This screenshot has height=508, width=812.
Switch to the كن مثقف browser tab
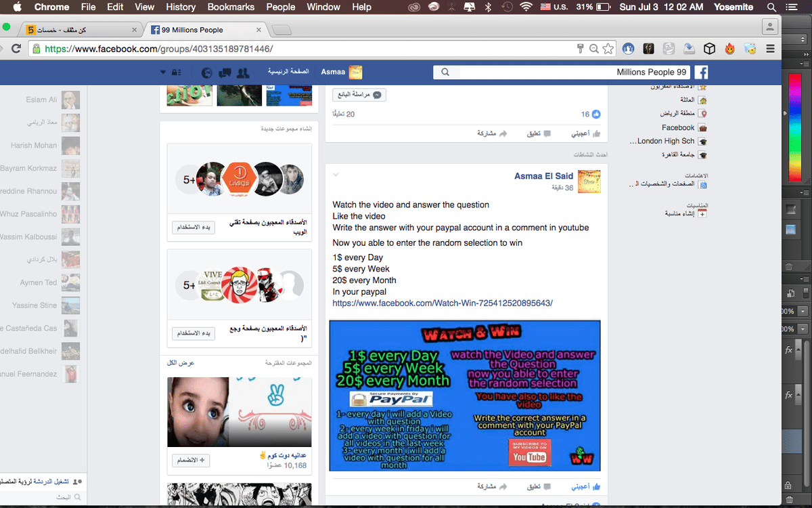coord(74,29)
